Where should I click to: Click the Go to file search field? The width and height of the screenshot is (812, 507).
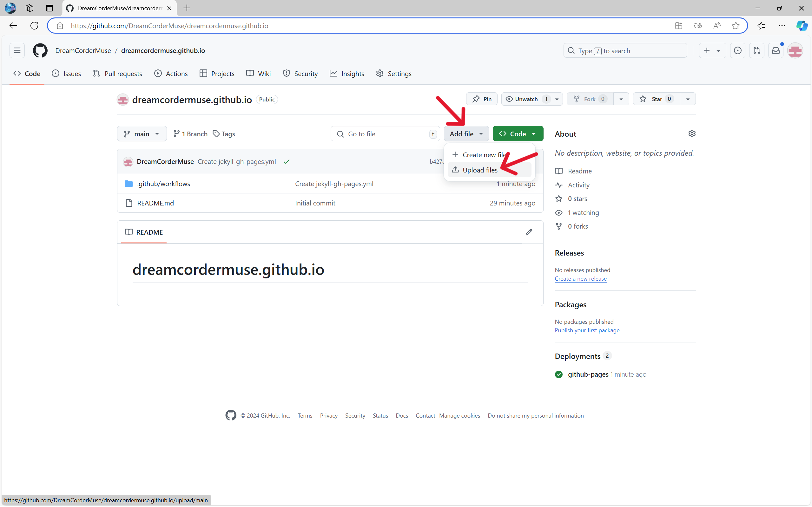coord(385,134)
